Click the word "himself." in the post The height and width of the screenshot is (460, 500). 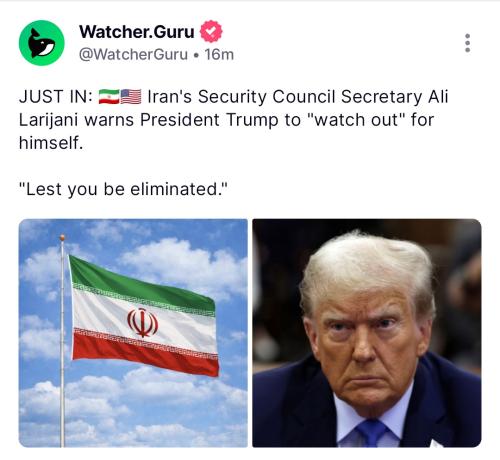point(51,143)
